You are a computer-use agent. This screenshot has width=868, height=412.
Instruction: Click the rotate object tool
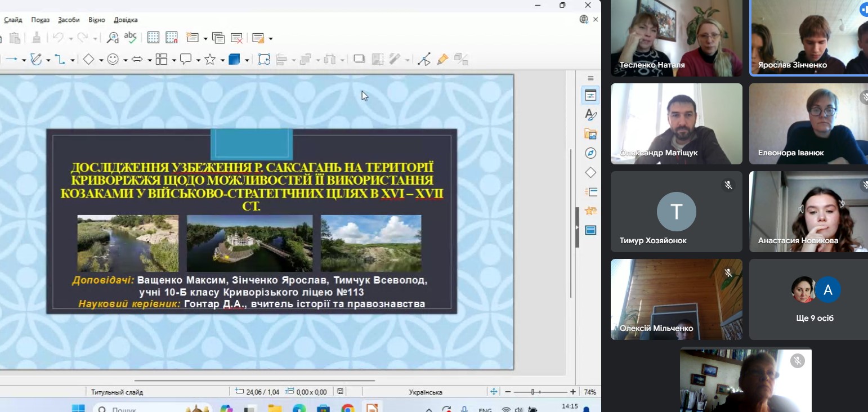point(265,59)
